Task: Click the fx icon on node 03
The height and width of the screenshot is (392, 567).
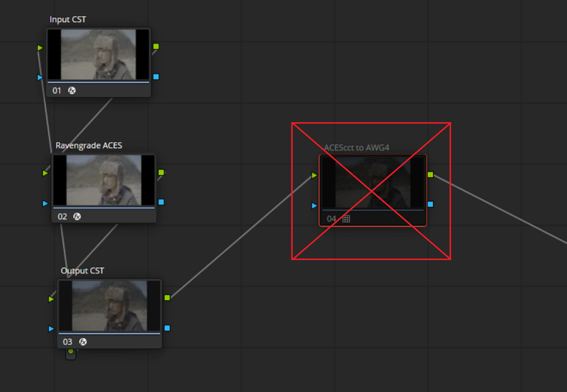Action: [x=83, y=342]
